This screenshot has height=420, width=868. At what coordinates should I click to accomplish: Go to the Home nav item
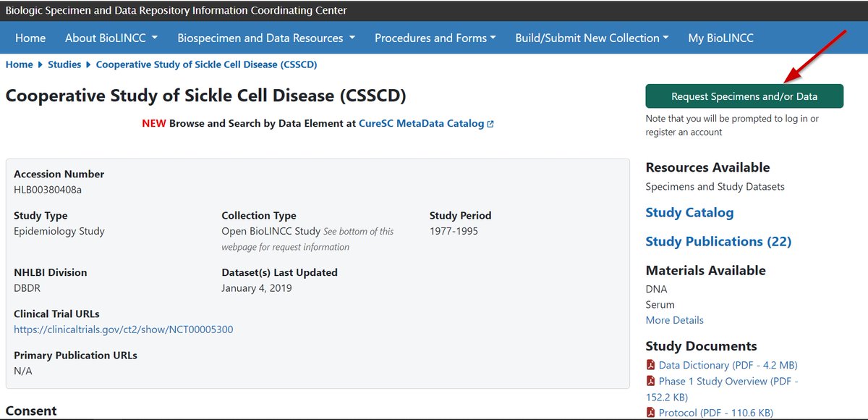tap(30, 38)
